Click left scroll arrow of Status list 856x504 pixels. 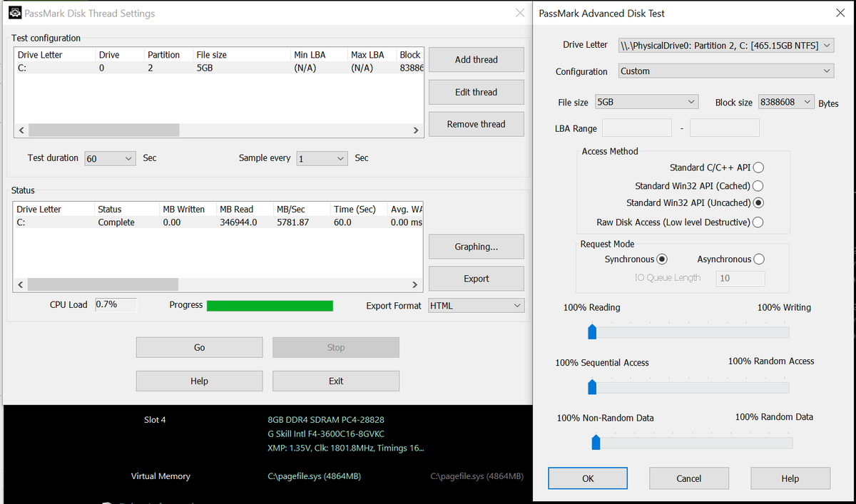coord(21,285)
